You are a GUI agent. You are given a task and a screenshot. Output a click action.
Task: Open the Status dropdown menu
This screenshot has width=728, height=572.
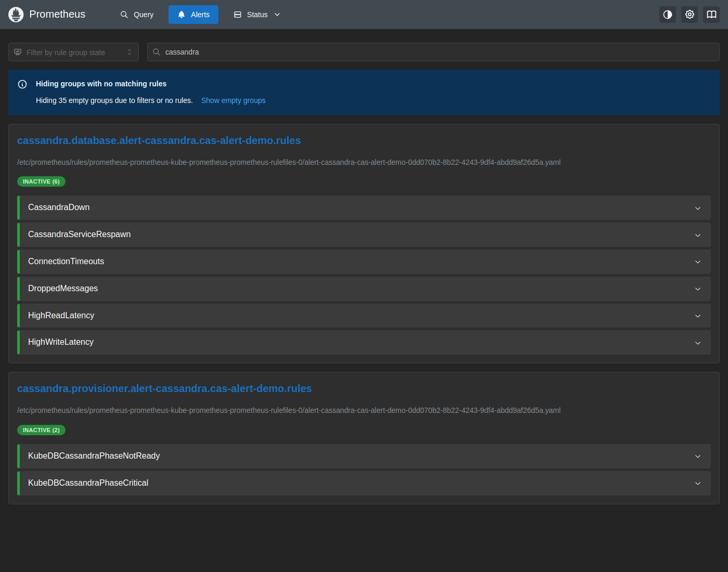pos(257,15)
